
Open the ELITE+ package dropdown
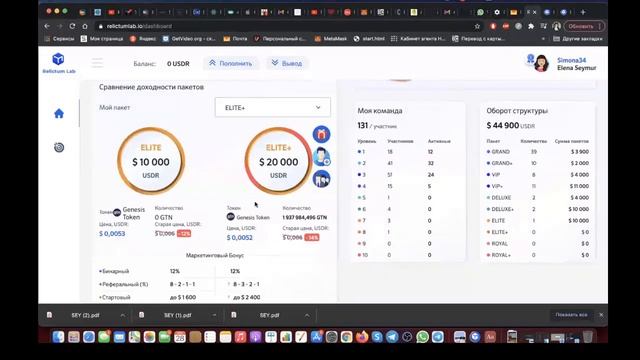coord(273,107)
